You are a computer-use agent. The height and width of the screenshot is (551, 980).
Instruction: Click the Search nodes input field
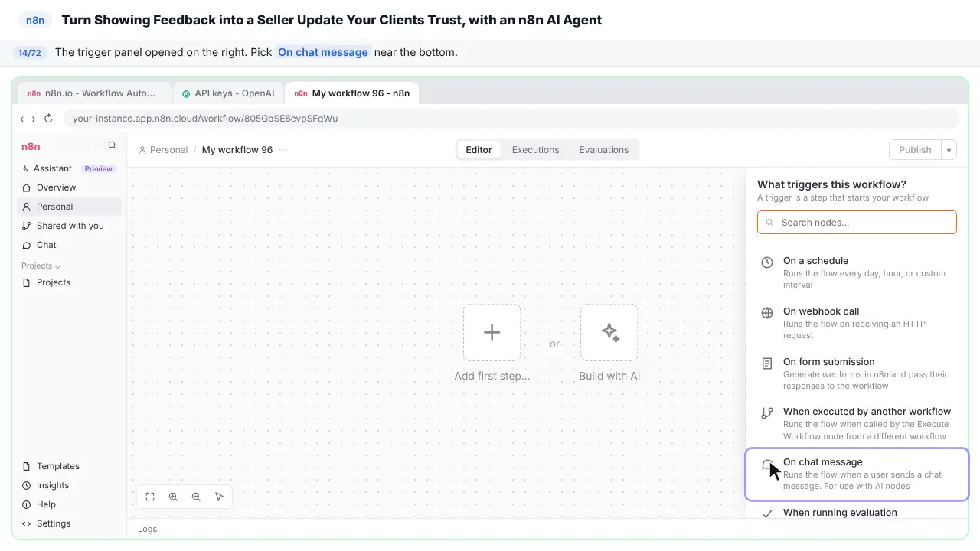pyautogui.click(x=857, y=223)
